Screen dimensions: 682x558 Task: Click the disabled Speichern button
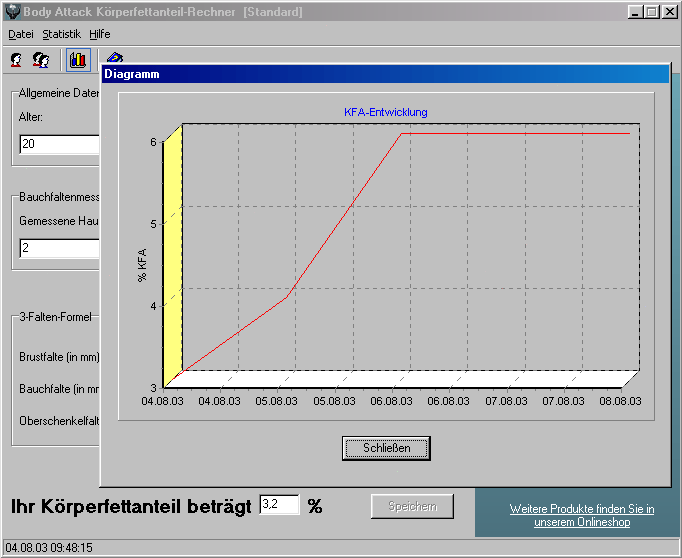pyautogui.click(x=412, y=506)
